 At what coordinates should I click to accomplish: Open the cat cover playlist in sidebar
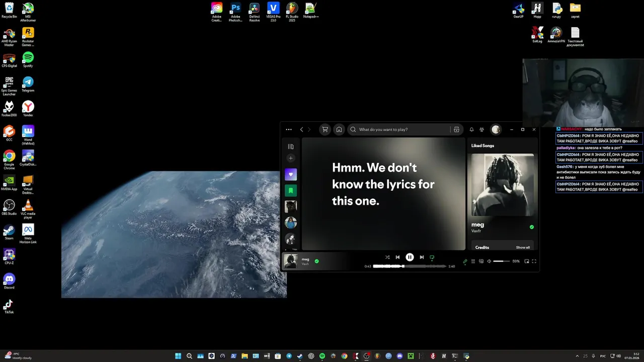click(x=291, y=207)
